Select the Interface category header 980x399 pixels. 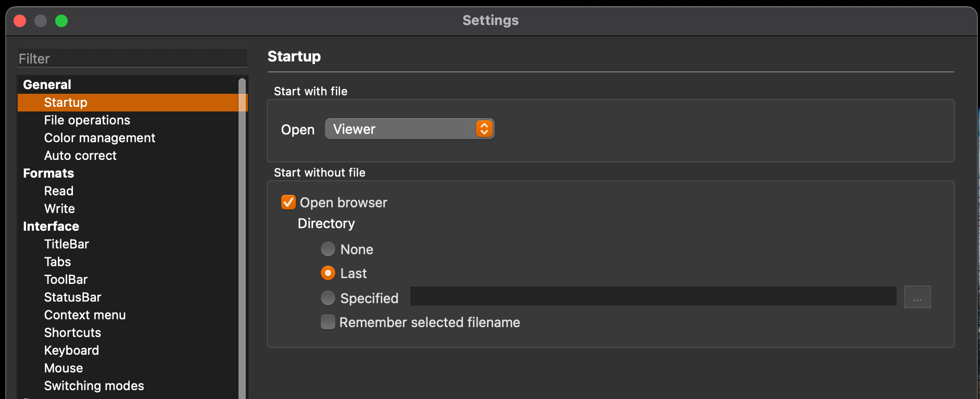click(51, 227)
